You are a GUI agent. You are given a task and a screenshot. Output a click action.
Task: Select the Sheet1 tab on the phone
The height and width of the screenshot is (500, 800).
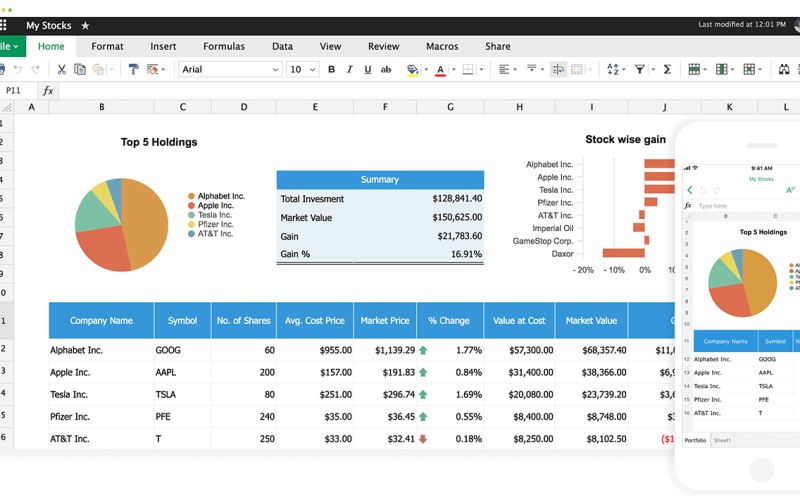click(x=722, y=440)
